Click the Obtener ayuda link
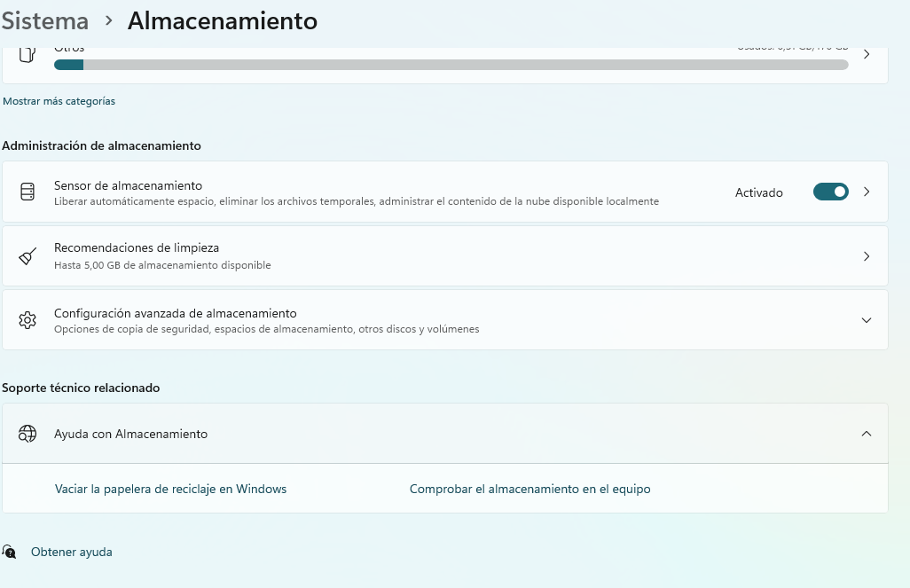The image size is (910, 588). 71,552
